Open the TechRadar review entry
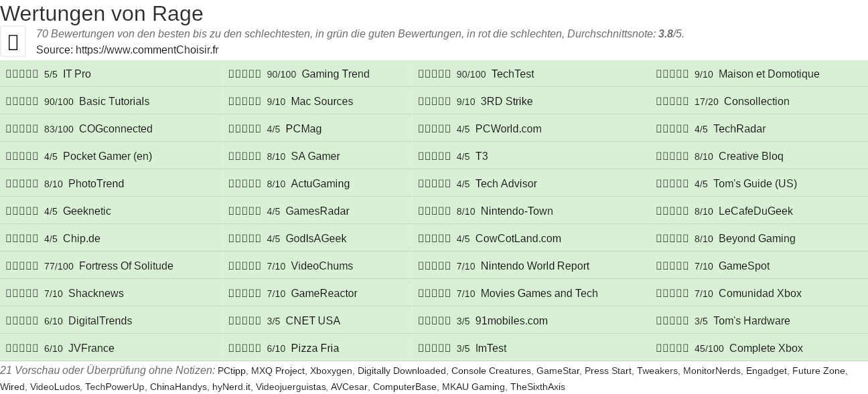Screen dimensions: 868x394 (x=739, y=129)
